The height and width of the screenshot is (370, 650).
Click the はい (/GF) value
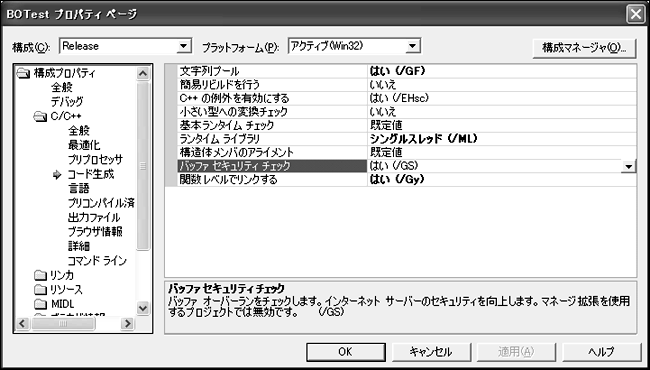click(398, 71)
